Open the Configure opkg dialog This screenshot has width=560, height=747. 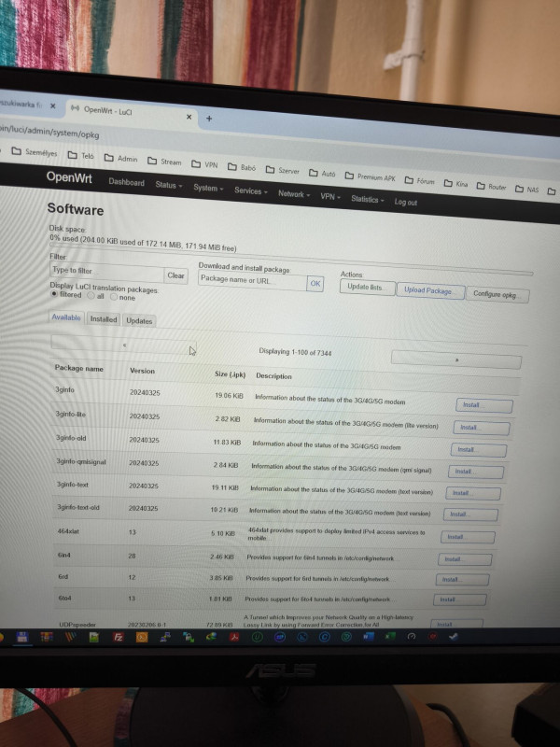click(497, 294)
